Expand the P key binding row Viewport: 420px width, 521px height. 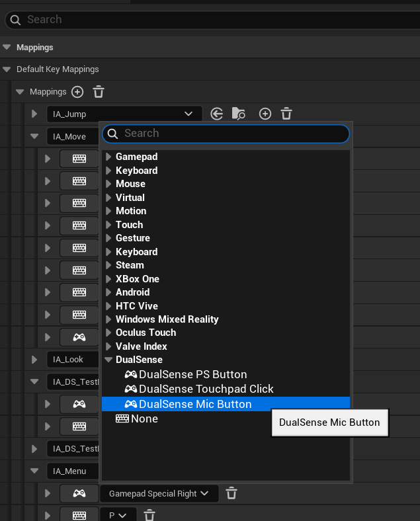pos(48,515)
